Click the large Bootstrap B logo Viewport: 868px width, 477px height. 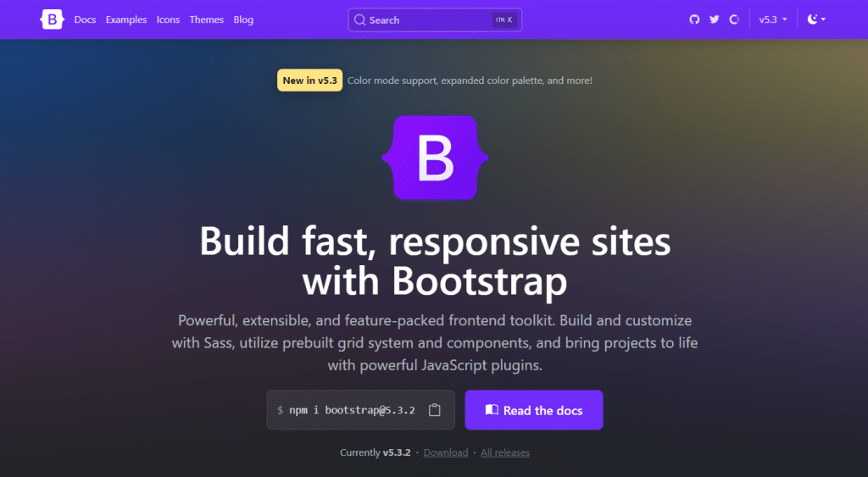(x=435, y=158)
